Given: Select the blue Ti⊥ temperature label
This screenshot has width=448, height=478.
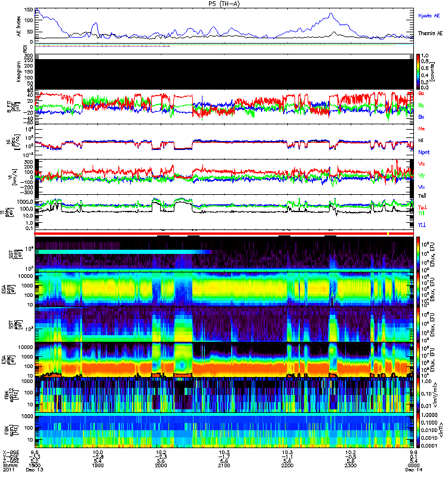Looking at the screenshot, I should tap(422, 225).
